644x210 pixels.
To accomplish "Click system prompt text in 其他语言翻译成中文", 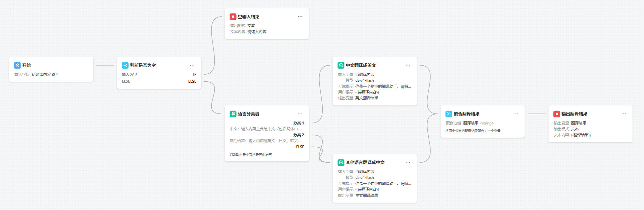I will [383, 184].
